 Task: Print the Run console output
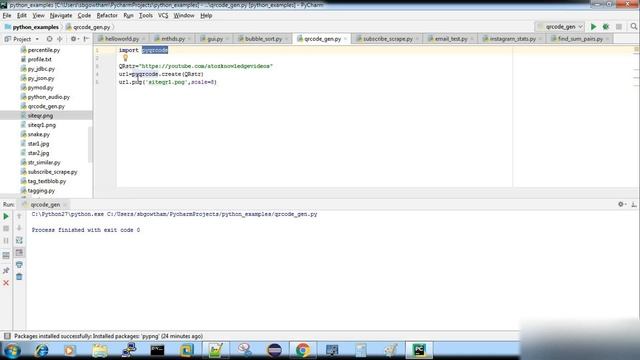tap(19, 265)
